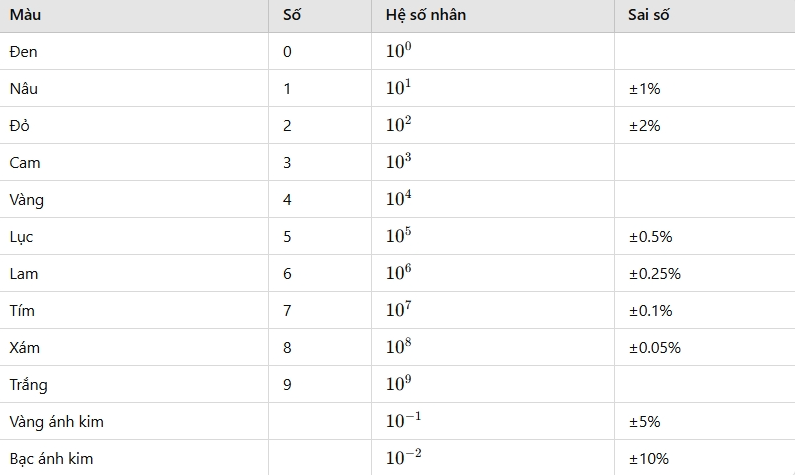The image size is (795, 475).
Task: Click the ±10% tolerance for Bạc ánh kim
Action: pyautogui.click(x=648, y=459)
